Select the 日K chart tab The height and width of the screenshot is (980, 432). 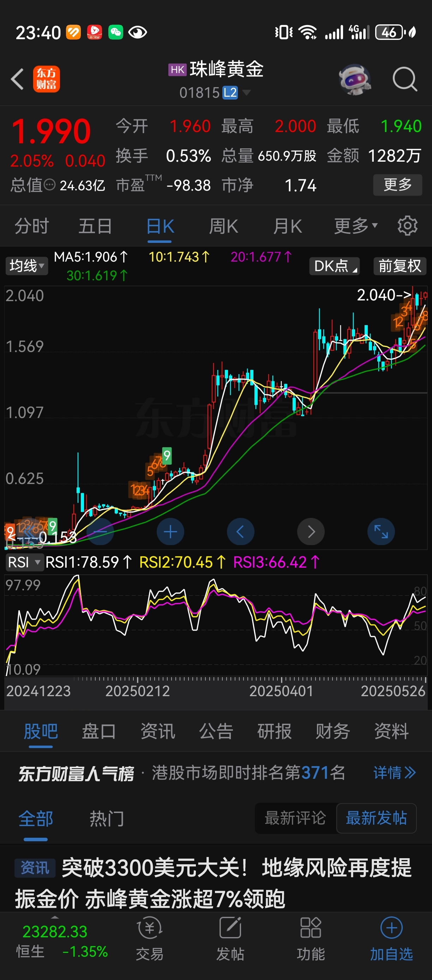click(x=160, y=226)
